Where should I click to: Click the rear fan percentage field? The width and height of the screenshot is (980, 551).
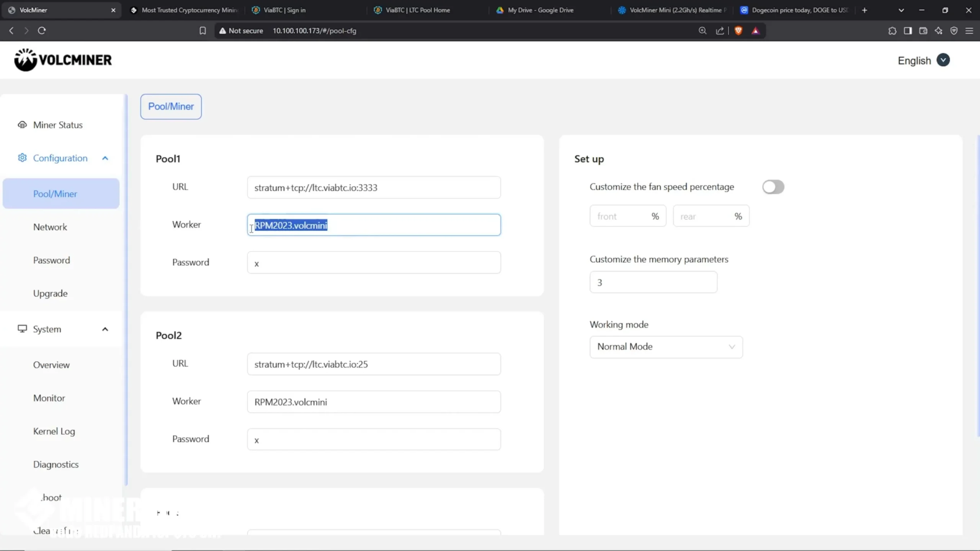(711, 216)
